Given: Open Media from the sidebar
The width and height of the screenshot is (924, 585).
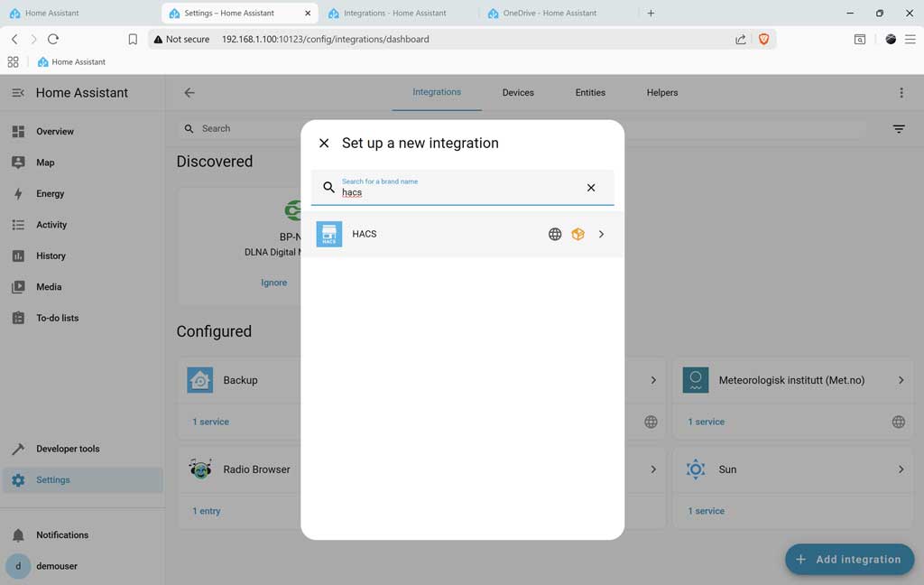Looking at the screenshot, I should tap(82, 286).
